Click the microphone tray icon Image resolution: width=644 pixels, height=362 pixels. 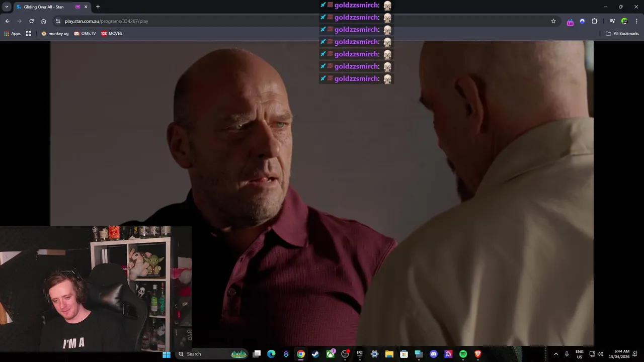click(x=567, y=354)
